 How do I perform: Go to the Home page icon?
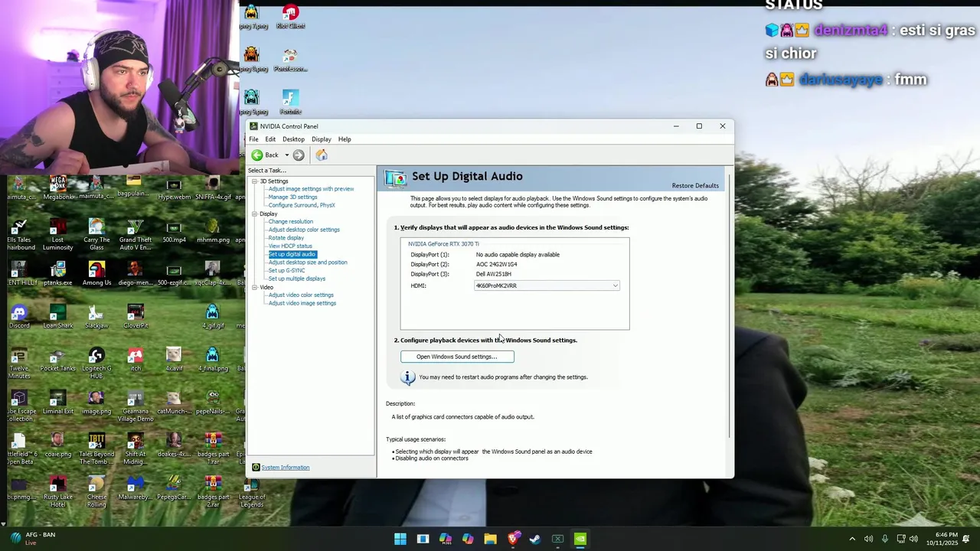pos(322,155)
